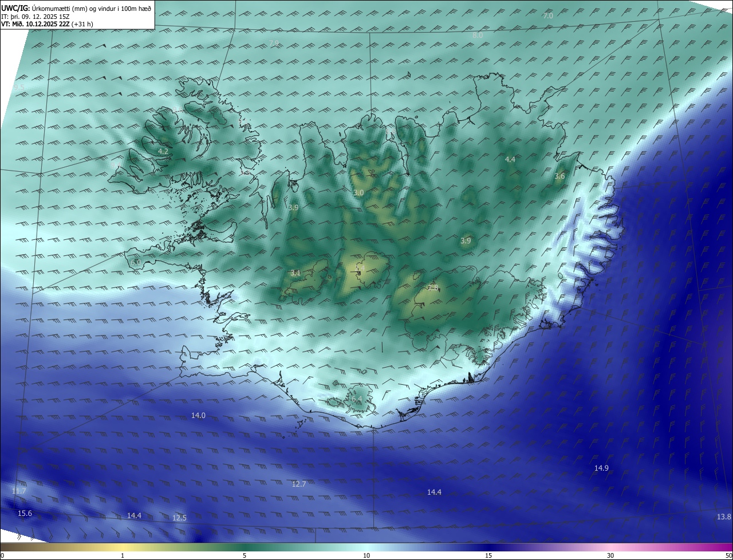Click the map value 4.4
This screenshot has width=733, height=560.
[x=510, y=159]
